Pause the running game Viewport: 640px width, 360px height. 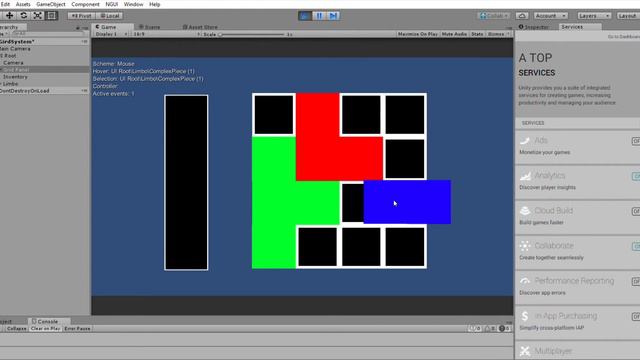[319, 16]
